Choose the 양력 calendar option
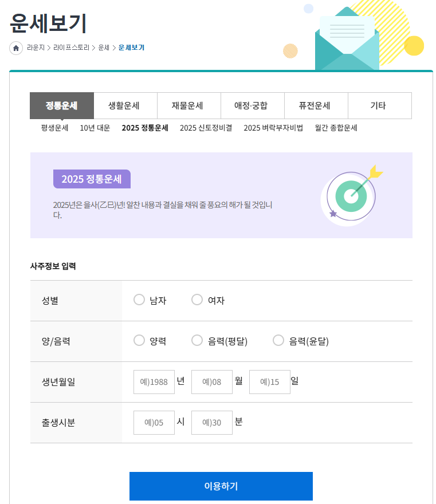The image size is (436, 504). (x=139, y=340)
